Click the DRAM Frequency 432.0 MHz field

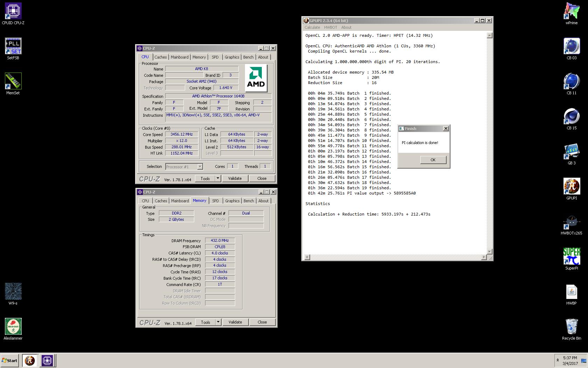220,241
